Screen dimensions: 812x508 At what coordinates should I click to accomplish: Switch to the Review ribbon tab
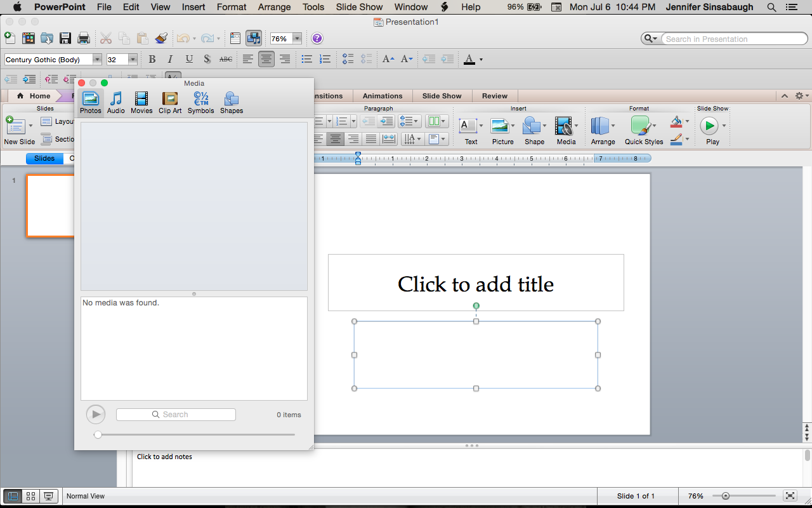495,96
